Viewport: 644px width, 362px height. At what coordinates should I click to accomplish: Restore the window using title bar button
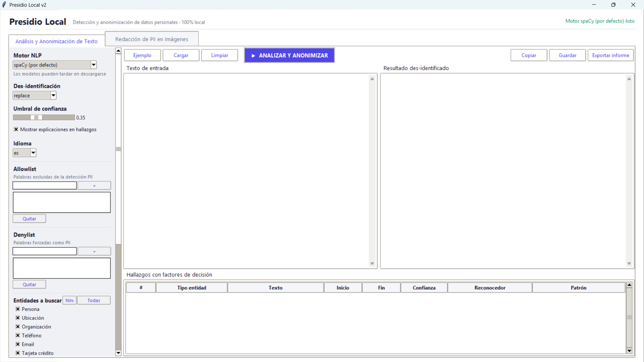pos(613,5)
